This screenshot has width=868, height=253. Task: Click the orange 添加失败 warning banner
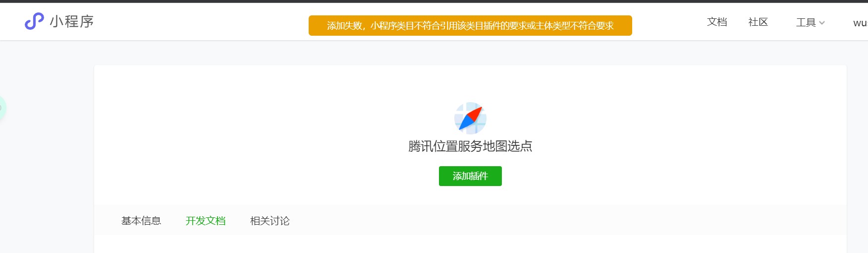pos(470,25)
